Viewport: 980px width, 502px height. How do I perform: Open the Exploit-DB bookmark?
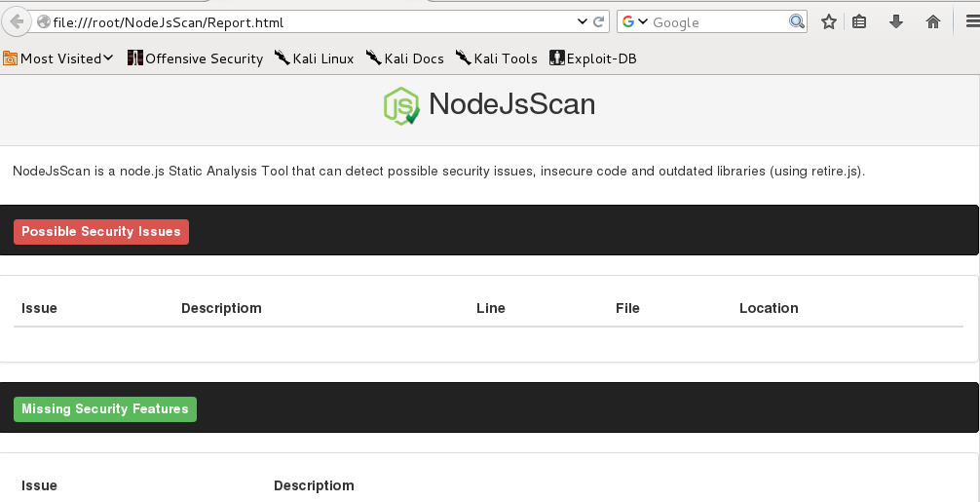[593, 58]
